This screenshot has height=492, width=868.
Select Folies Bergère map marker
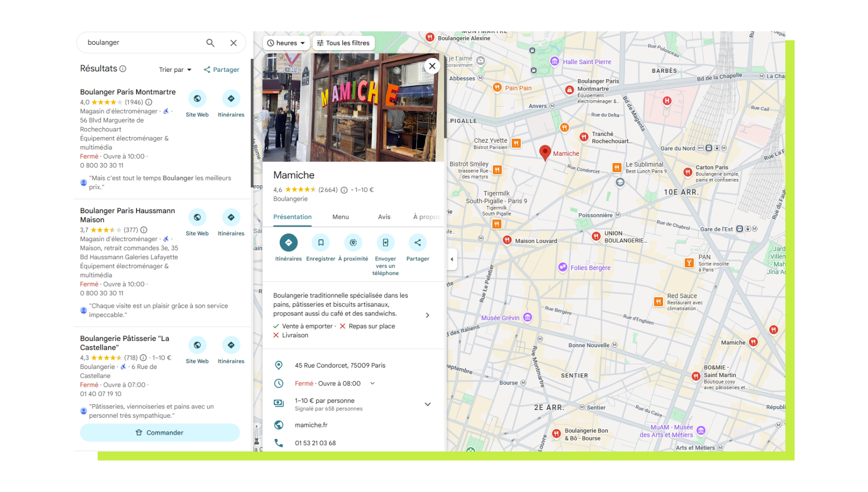[563, 267]
